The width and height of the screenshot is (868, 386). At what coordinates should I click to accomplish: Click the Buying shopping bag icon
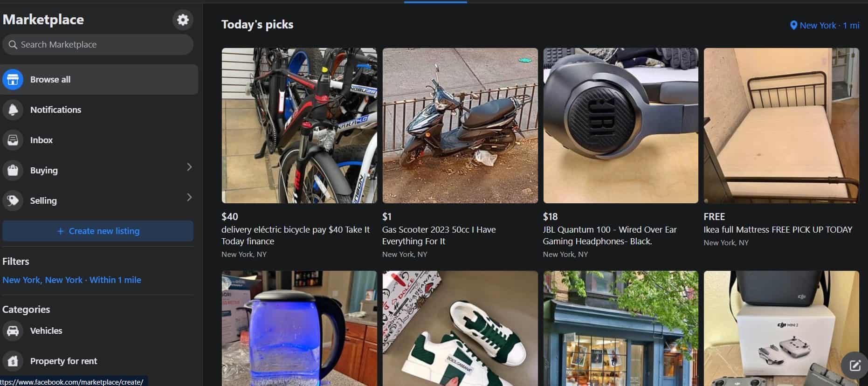pyautogui.click(x=13, y=170)
